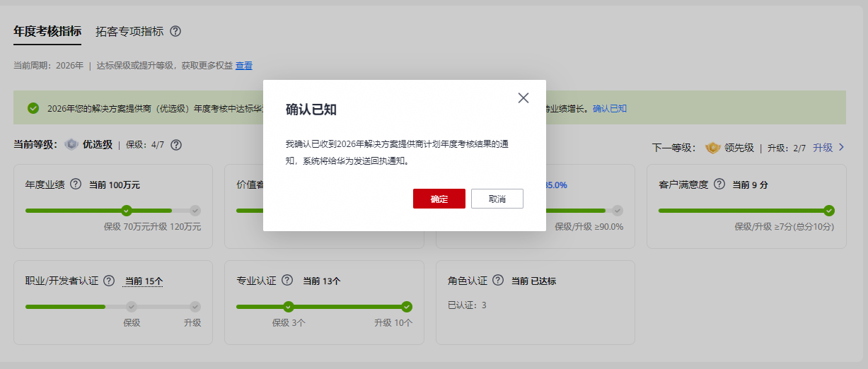Click the 领先级 gold badge icon

712,148
